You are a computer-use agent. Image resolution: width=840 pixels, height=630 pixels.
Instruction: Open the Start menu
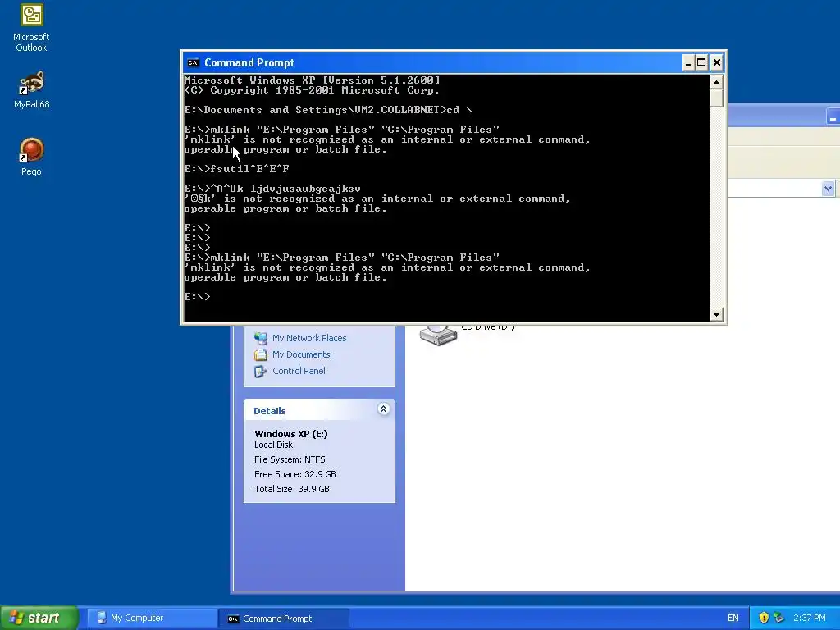pyautogui.click(x=39, y=618)
